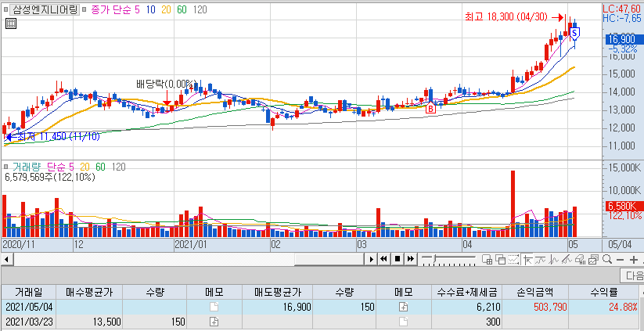This screenshot has height=331, width=644.
Task: Click the 2021/01 date axis label
Action: [191, 245]
